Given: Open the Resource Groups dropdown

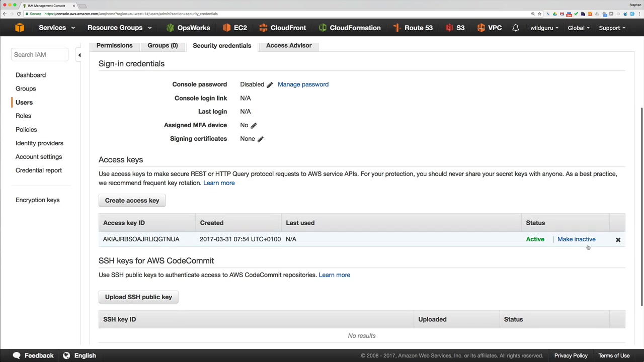Looking at the screenshot, I should coord(119,28).
